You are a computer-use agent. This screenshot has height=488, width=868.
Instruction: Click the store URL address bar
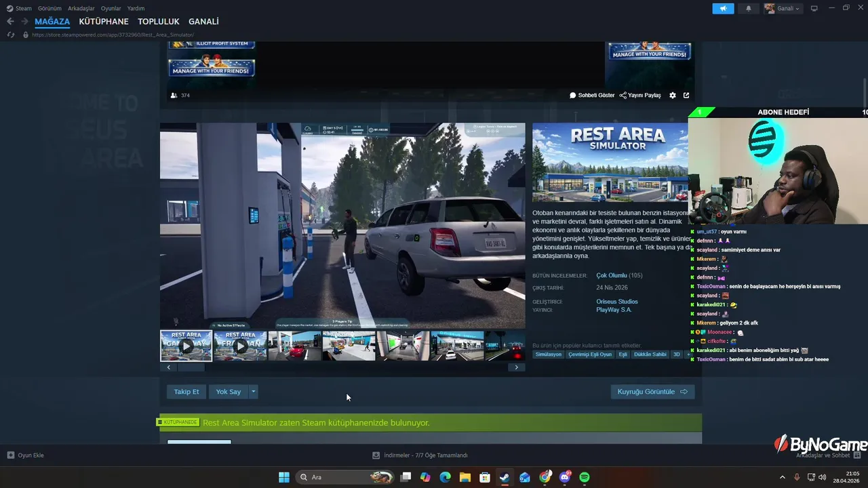(113, 35)
